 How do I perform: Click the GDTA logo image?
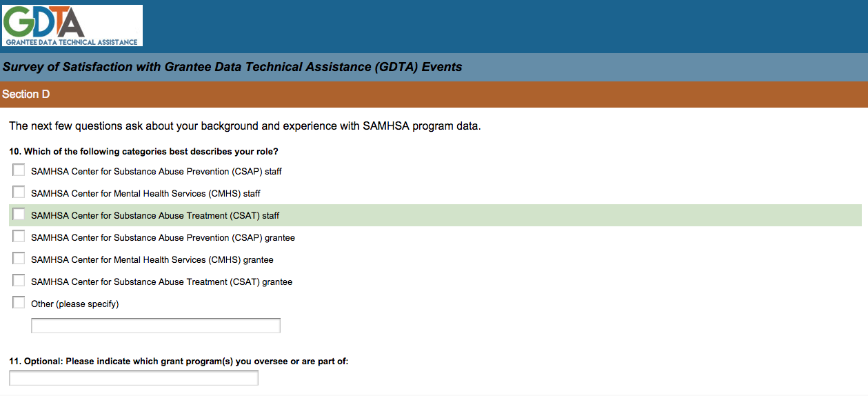[x=72, y=26]
